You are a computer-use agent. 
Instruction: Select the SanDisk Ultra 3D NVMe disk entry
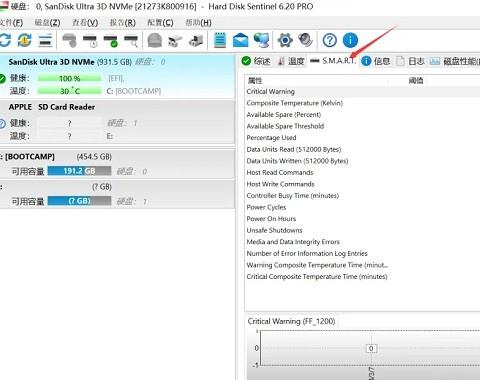(117, 77)
